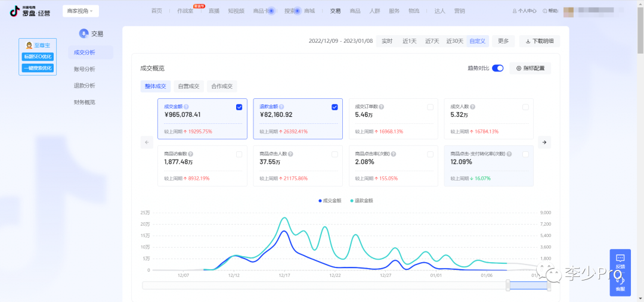Open 人群 in top navigation
The image size is (644, 302).
tap(374, 11)
